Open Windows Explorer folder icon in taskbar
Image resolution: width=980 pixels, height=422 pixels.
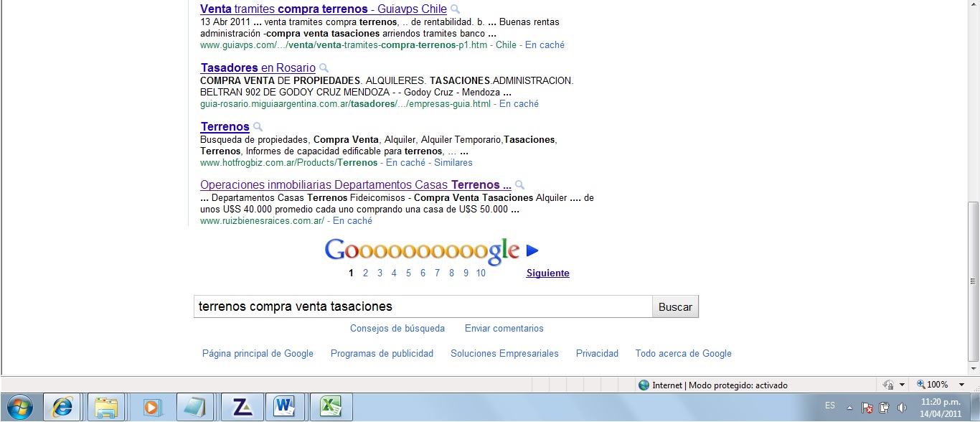(x=106, y=407)
